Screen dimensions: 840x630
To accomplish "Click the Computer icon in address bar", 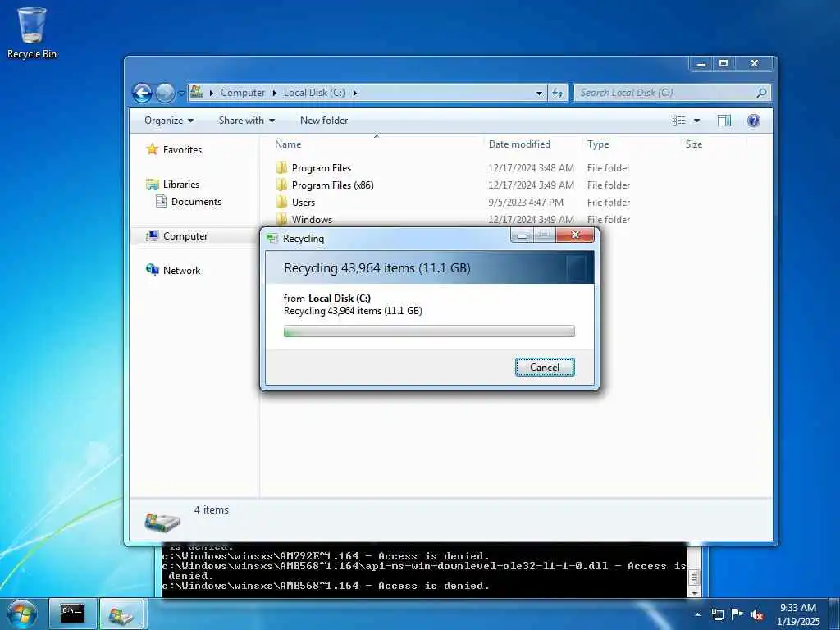I will pyautogui.click(x=197, y=92).
